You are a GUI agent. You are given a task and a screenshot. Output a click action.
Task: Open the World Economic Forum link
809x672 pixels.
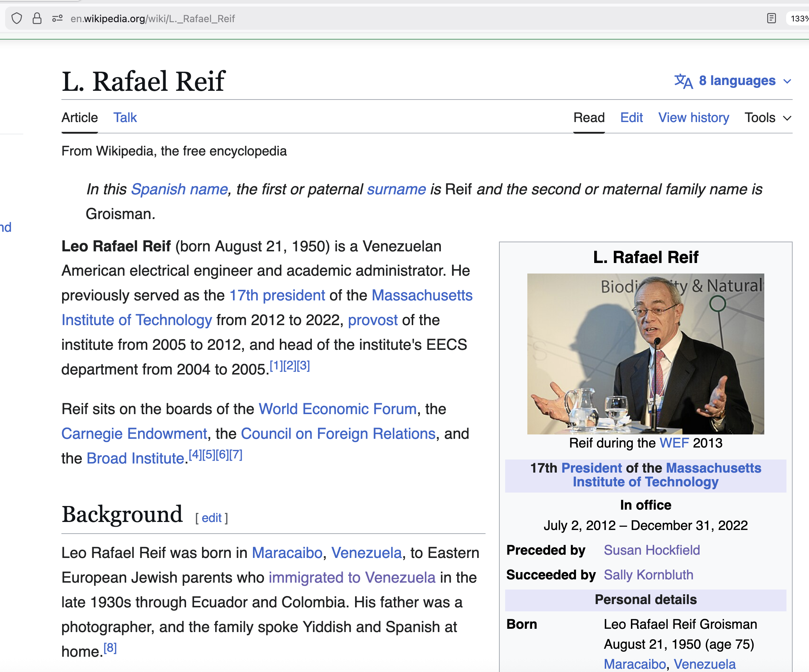point(338,409)
